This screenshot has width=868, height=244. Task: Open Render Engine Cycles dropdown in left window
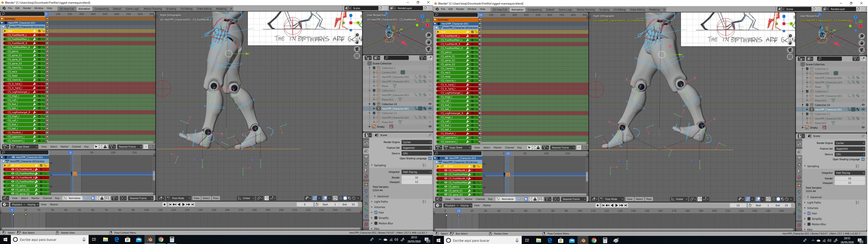point(416,142)
